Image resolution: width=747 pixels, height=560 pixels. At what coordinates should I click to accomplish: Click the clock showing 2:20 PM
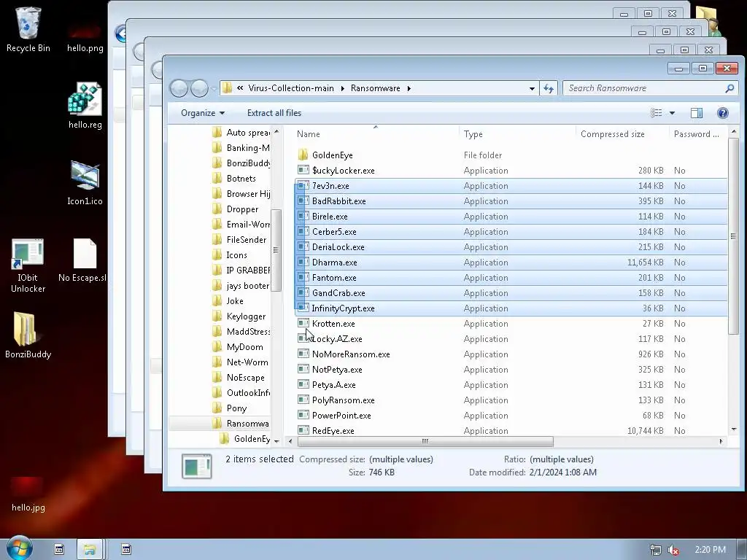click(x=710, y=550)
